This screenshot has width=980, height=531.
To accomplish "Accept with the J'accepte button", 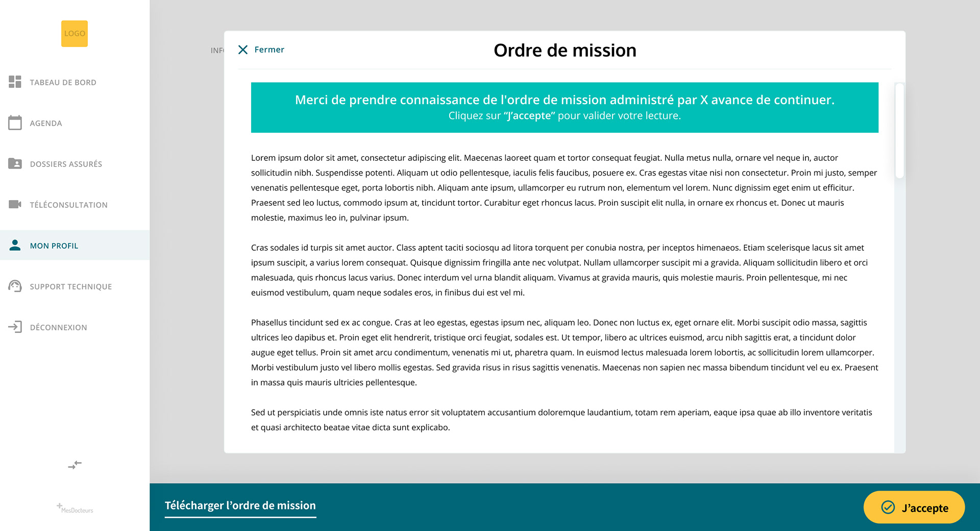I will click(914, 507).
